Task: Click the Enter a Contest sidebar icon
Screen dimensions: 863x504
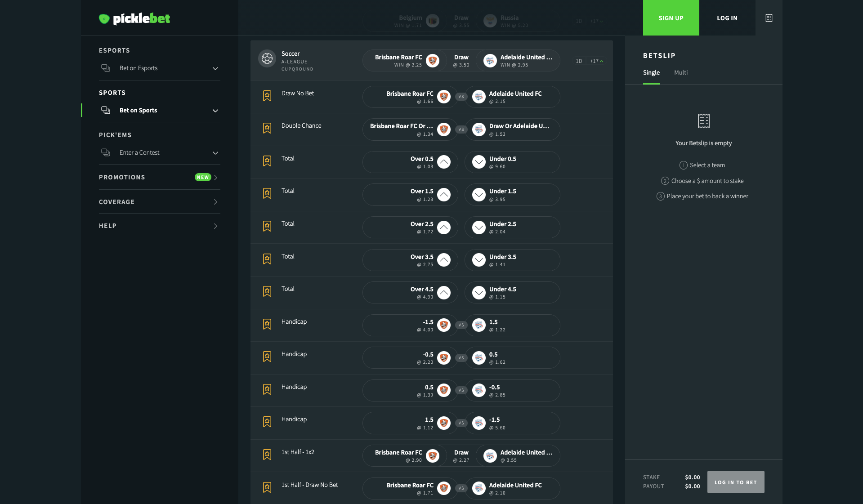Action: pos(106,152)
